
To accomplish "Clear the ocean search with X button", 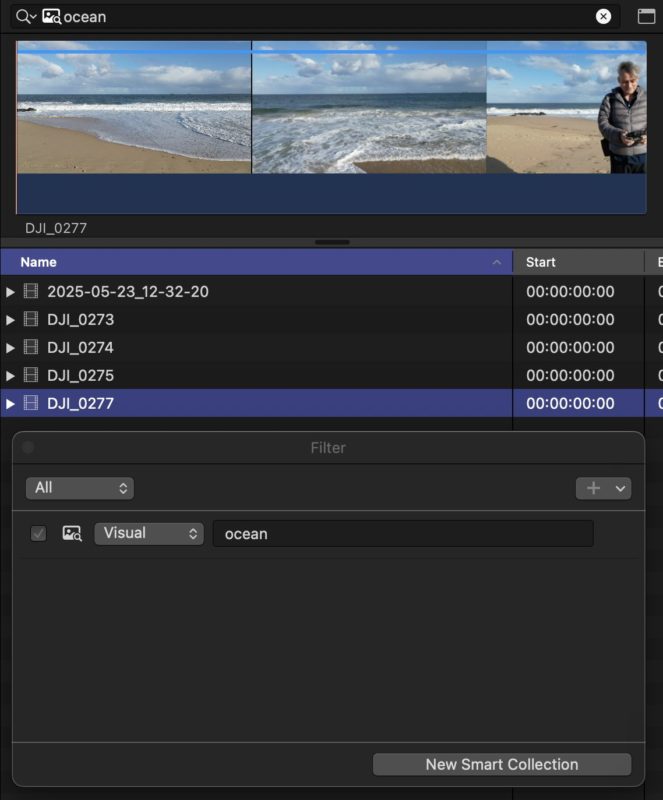I will pyautogui.click(x=603, y=16).
